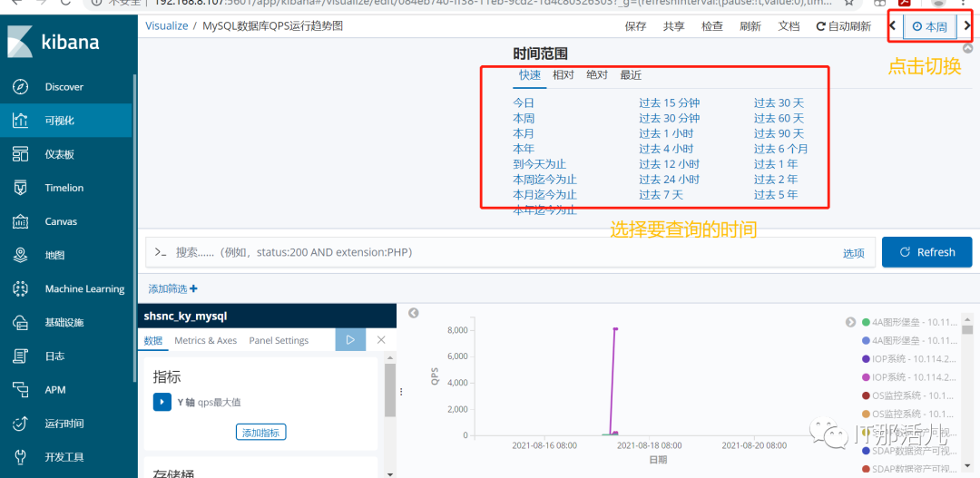Click the shsnc_ky_mysql index header
980x478 pixels.
[267, 317]
